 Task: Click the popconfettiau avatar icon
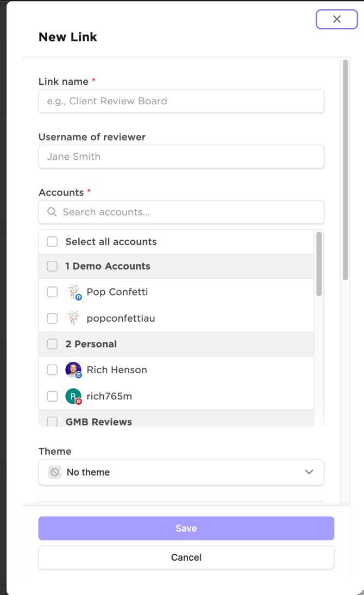[73, 318]
